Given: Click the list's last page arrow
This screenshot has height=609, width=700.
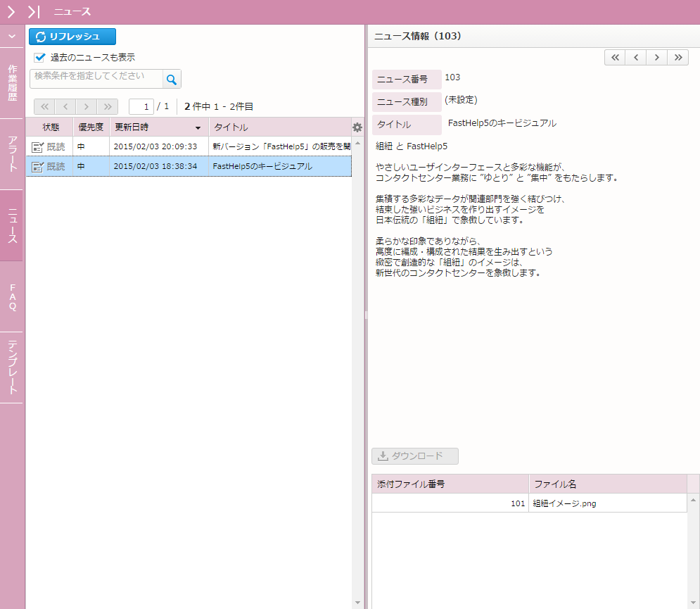Looking at the screenshot, I should 107,106.
